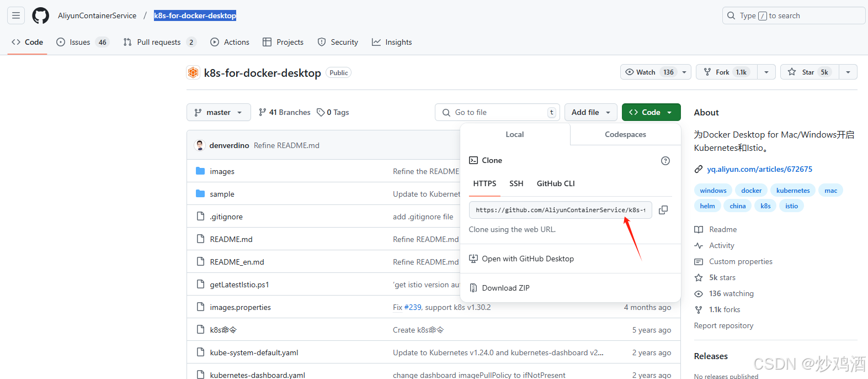Viewport: 868px width, 379px height.
Task: Expand the Star lists dropdown arrow
Action: 848,72
